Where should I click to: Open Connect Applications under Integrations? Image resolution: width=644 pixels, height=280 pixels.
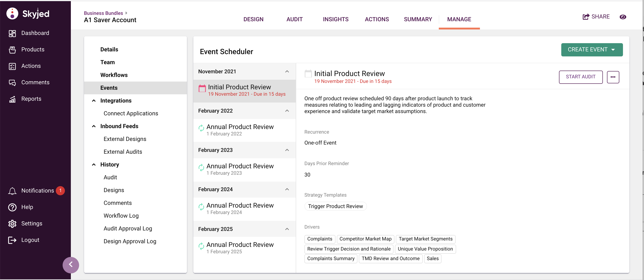pyautogui.click(x=131, y=113)
